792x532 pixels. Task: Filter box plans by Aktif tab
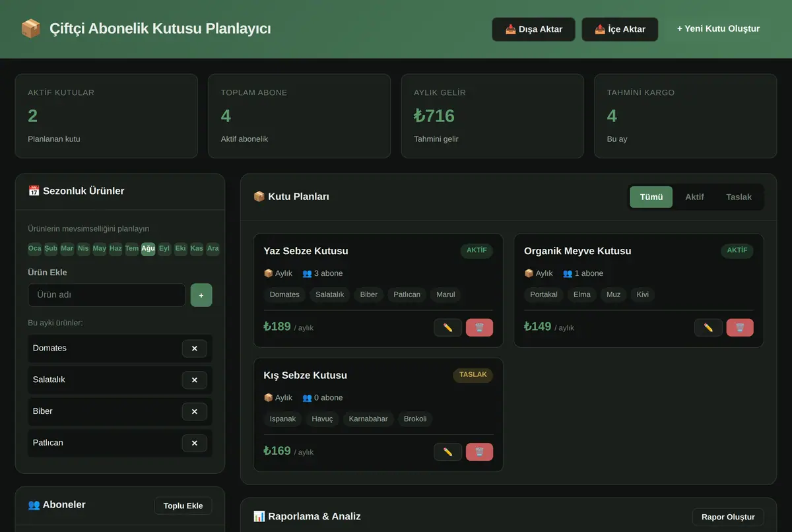click(694, 197)
